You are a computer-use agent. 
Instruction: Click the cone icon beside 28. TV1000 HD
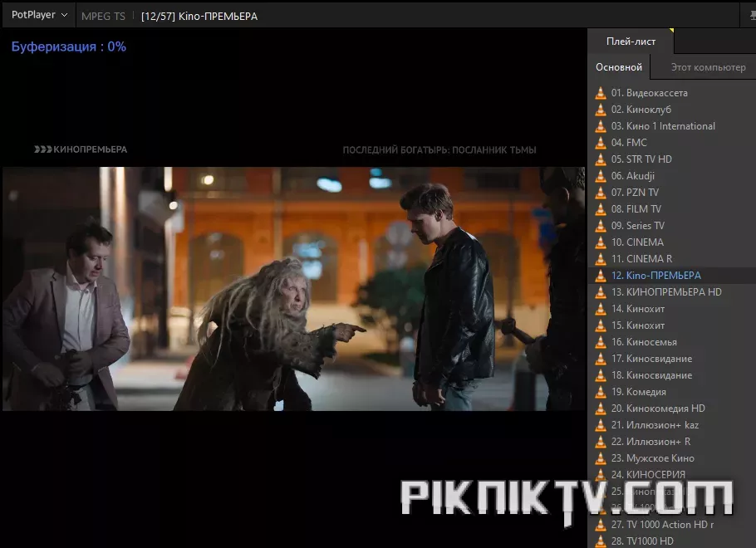(x=601, y=541)
